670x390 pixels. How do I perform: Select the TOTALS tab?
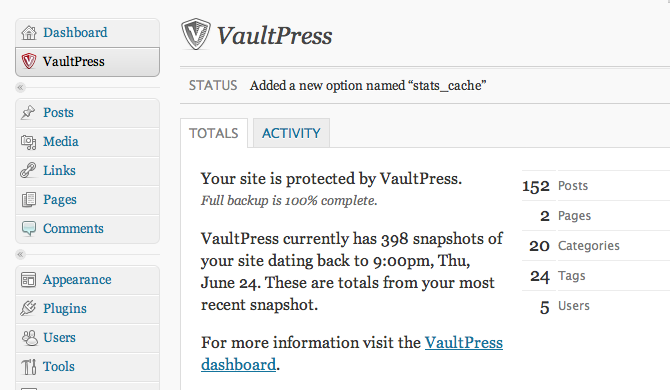click(214, 133)
